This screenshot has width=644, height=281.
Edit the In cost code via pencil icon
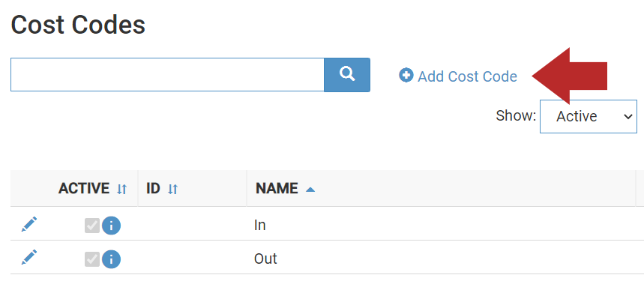(x=29, y=224)
